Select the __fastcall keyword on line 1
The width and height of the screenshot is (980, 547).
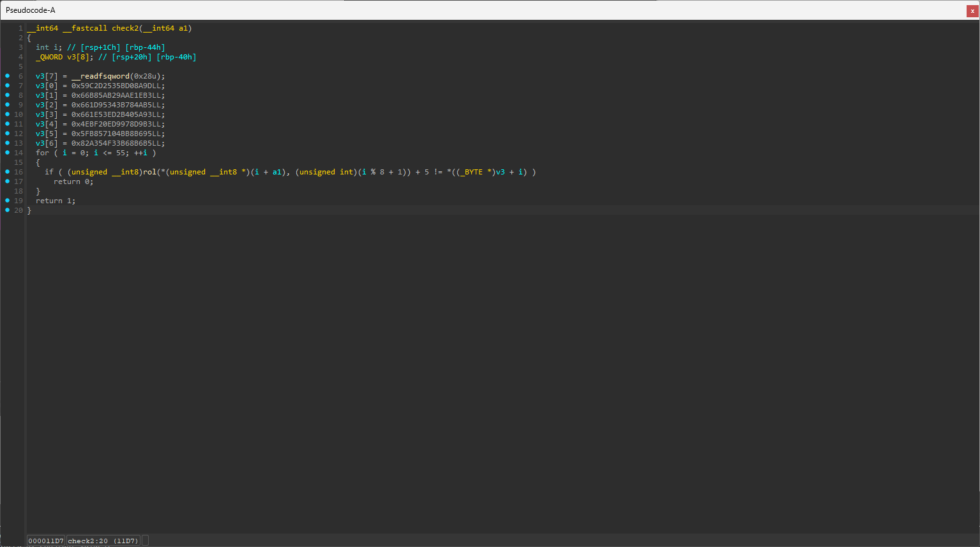[85, 28]
